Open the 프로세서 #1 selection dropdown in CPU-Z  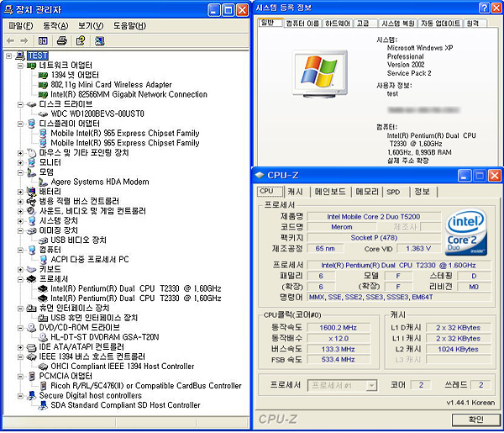pyautogui.click(x=371, y=385)
